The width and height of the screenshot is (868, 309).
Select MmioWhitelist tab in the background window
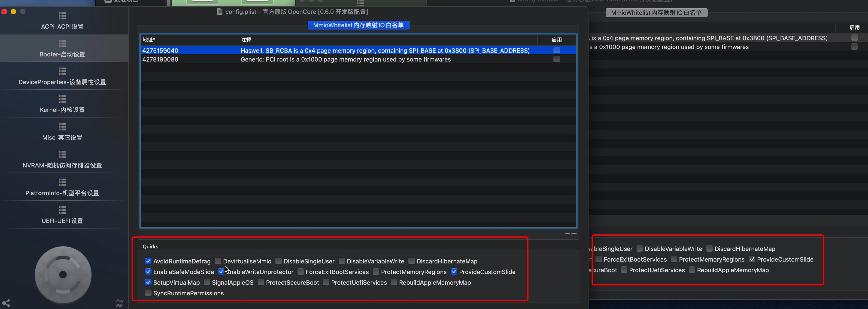[656, 13]
